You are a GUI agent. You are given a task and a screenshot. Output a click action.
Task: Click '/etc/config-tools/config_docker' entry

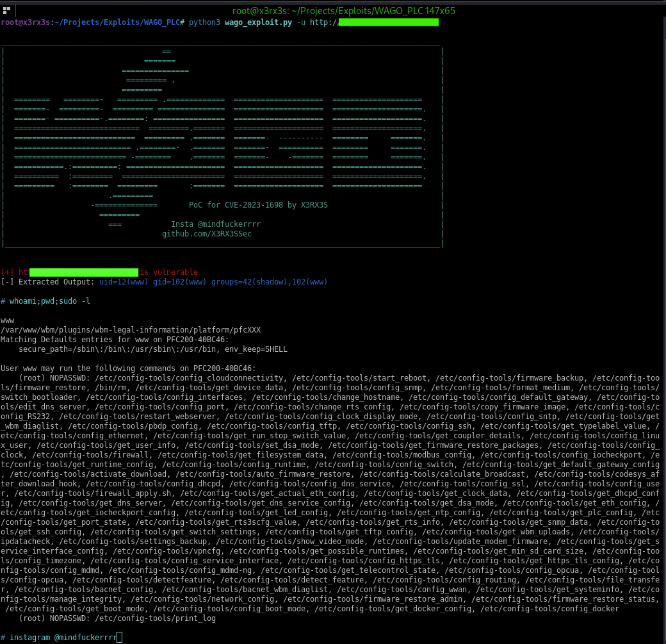(x=550, y=609)
